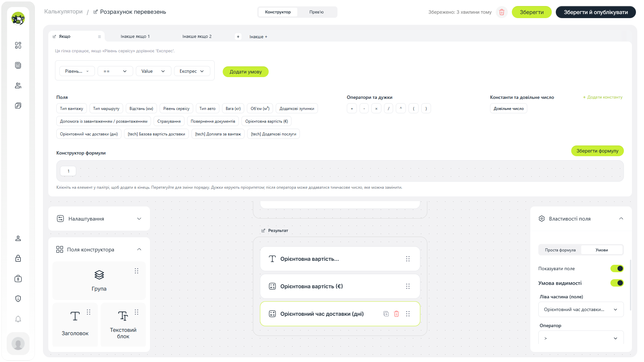644x362 pixels.
Task: Expand the Налаштування panel
Action: [x=99, y=219]
